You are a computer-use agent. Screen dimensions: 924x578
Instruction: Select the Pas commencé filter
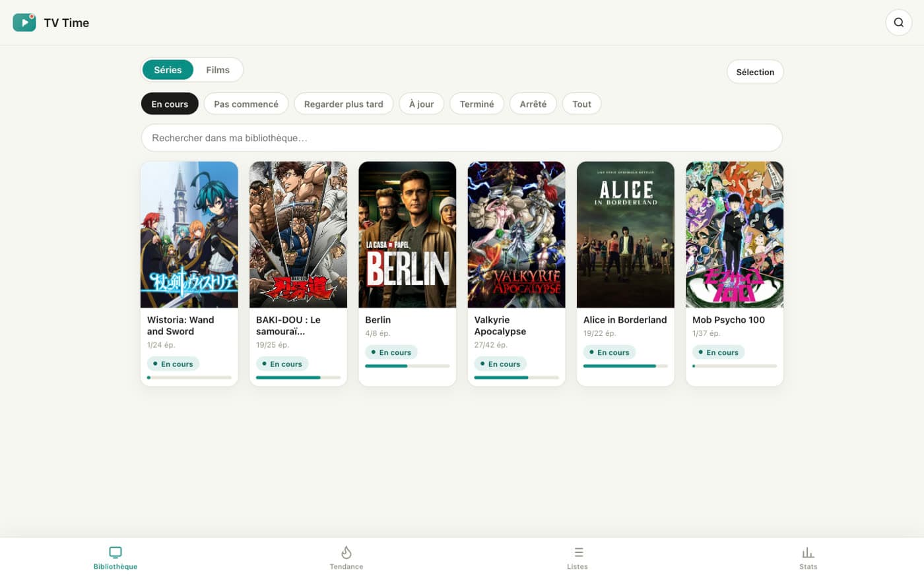click(246, 104)
